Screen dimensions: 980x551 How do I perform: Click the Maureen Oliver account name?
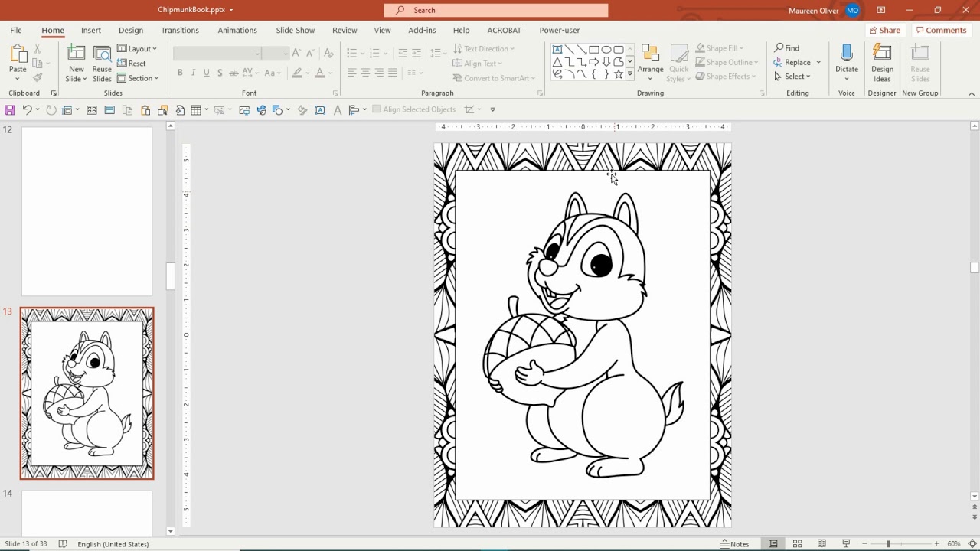(x=813, y=11)
